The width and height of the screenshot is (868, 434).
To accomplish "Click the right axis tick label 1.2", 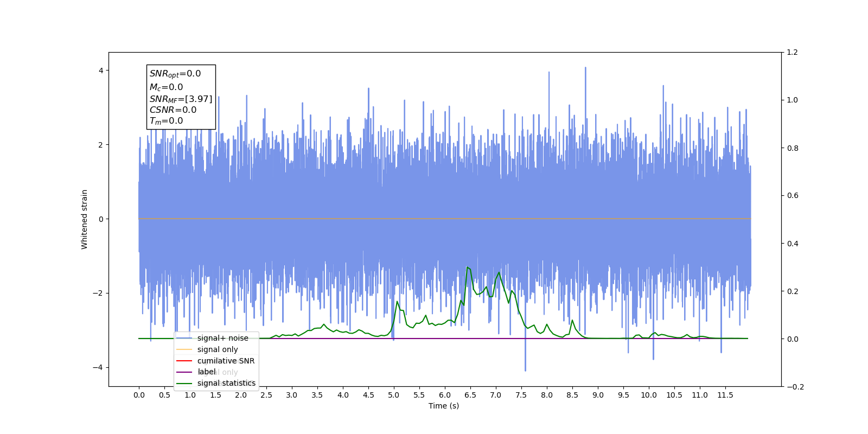I will point(793,53).
